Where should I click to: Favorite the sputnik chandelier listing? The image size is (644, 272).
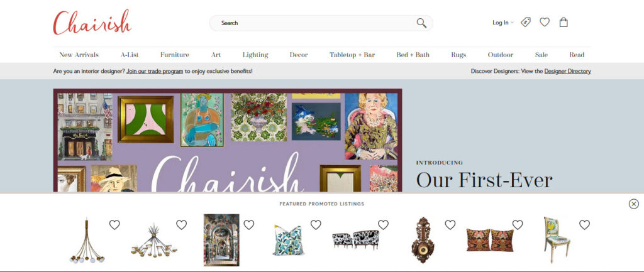[182, 225]
